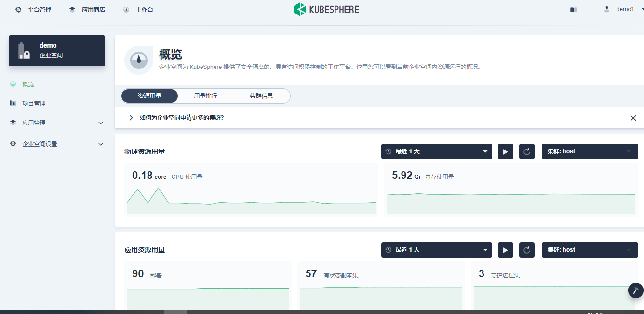The height and width of the screenshot is (314, 644).
Task: Dismiss the cluster application tip banner
Action: (633, 117)
